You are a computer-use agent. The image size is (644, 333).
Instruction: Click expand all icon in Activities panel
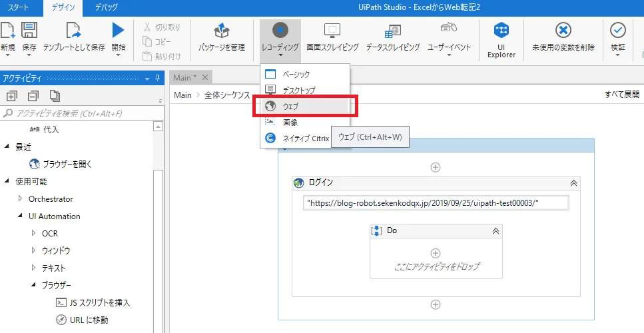click(x=11, y=97)
